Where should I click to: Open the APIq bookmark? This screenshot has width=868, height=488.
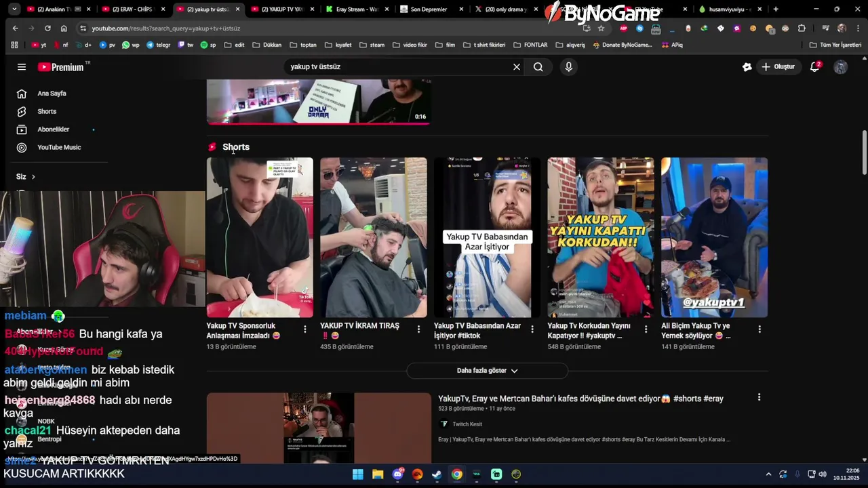click(x=671, y=45)
